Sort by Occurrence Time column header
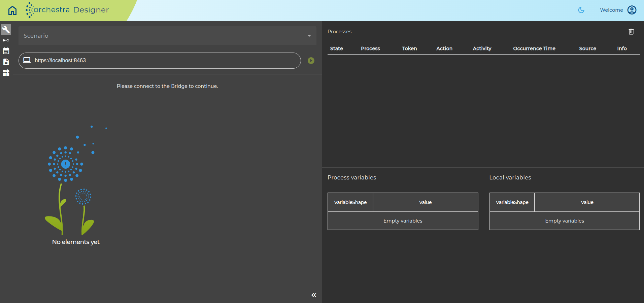This screenshot has height=303, width=644. click(534, 48)
